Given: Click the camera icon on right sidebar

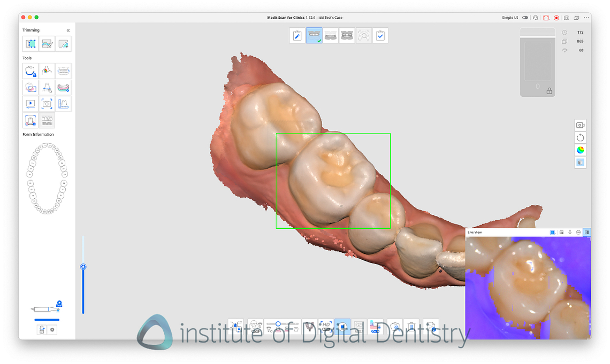Looking at the screenshot, I should pyautogui.click(x=580, y=125).
